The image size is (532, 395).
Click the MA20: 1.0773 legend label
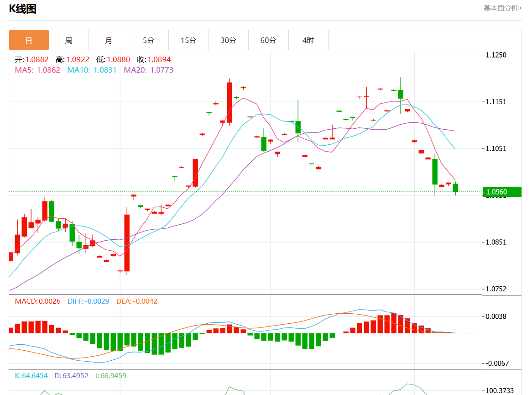tap(149, 70)
